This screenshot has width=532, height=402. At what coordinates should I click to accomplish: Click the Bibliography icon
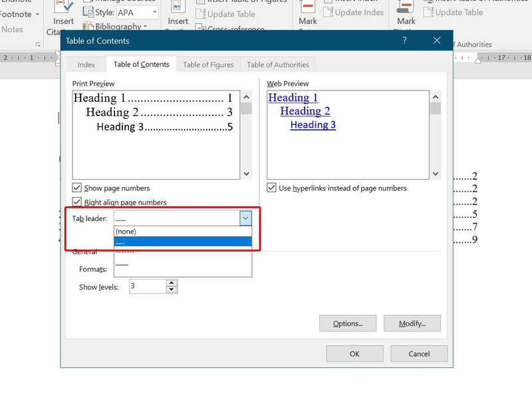[88, 26]
